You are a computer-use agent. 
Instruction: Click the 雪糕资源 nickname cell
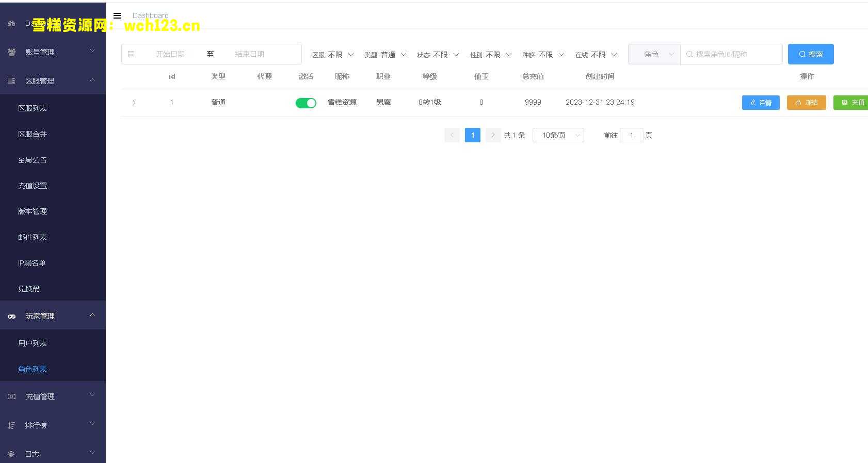tap(342, 102)
